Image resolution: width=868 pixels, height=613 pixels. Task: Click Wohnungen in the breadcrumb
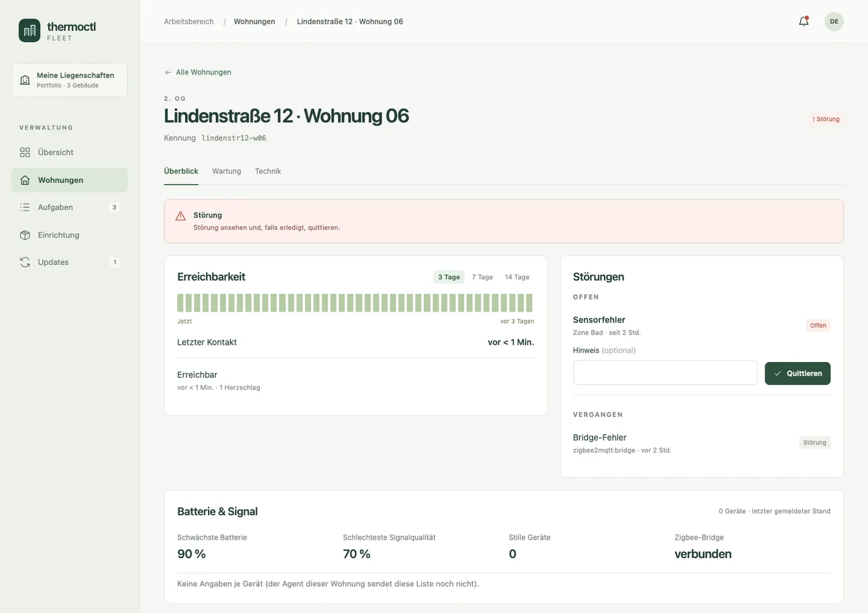254,22
